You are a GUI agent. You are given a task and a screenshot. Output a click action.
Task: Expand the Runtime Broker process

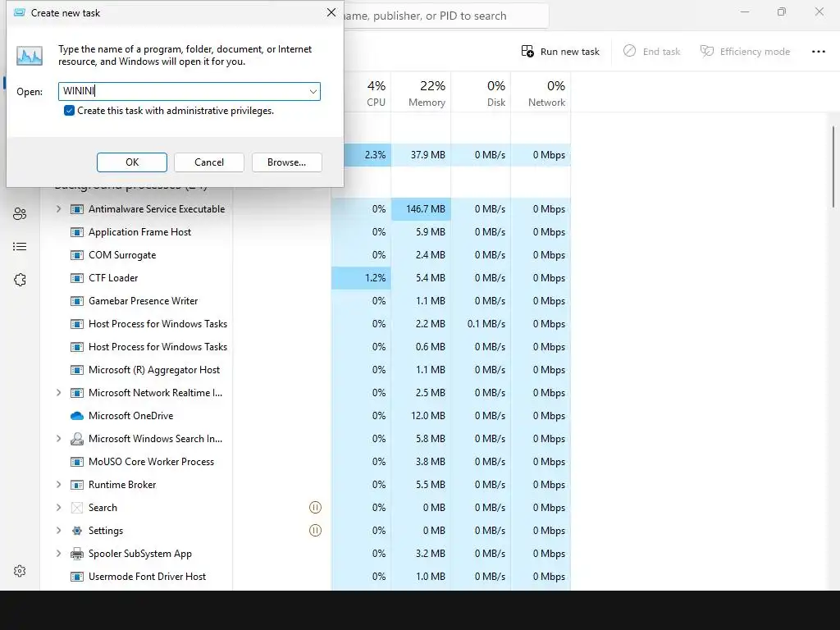58,485
